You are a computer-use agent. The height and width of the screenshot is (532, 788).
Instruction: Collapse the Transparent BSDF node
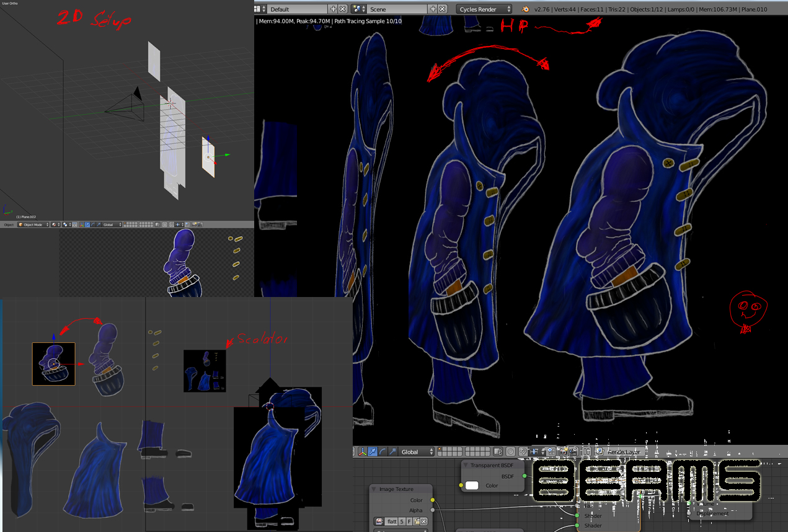466,465
